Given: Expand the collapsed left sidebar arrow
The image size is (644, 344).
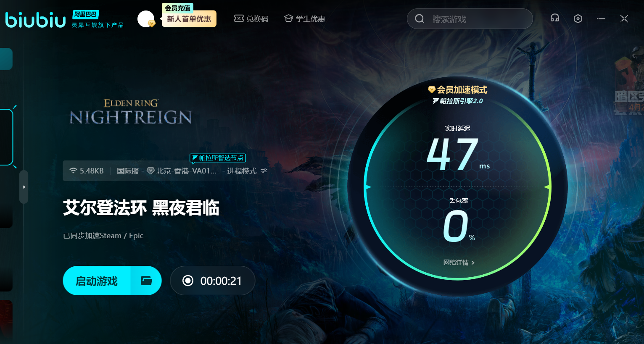Looking at the screenshot, I should point(24,187).
